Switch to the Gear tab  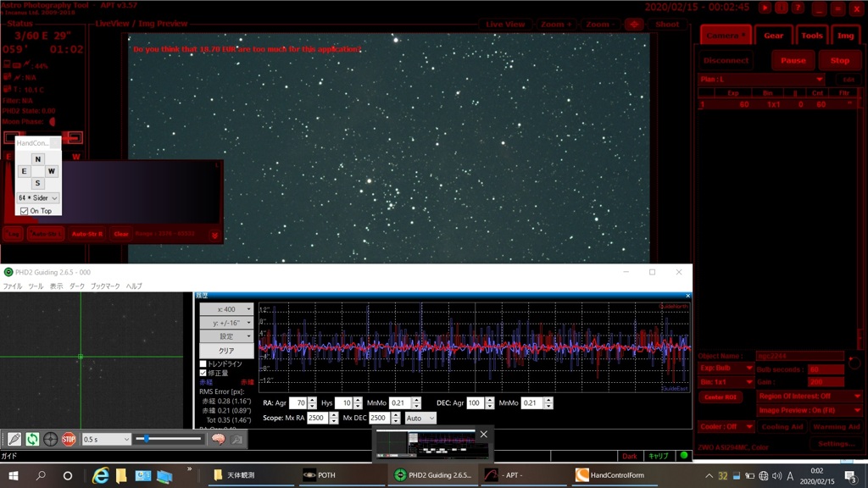(x=773, y=36)
